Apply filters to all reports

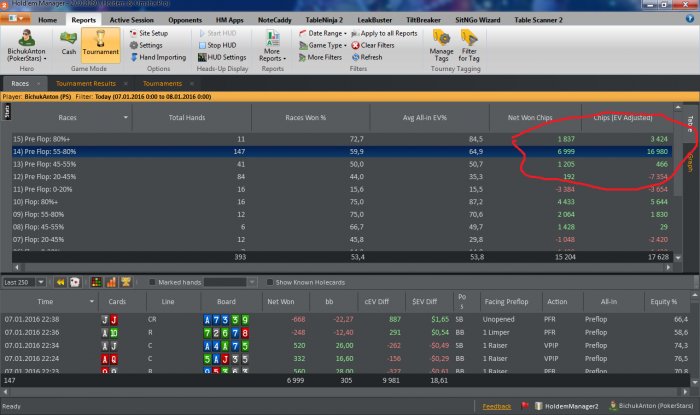(x=384, y=33)
